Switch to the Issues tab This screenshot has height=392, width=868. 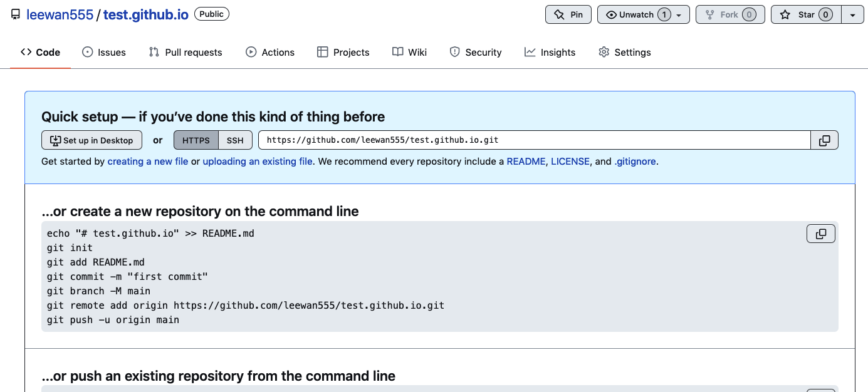pyautogui.click(x=104, y=53)
